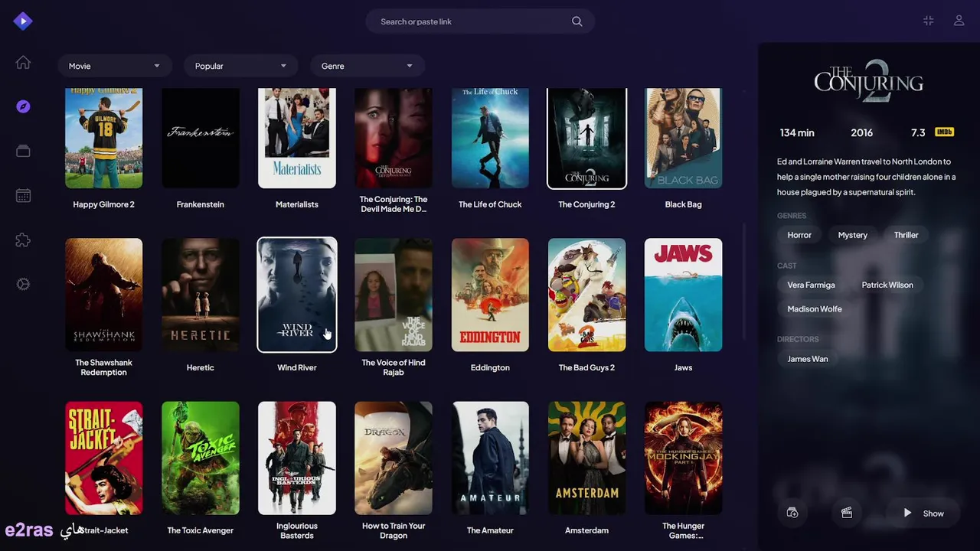980x551 pixels.
Task: Add The Conjuring 2 to library
Action: click(792, 513)
